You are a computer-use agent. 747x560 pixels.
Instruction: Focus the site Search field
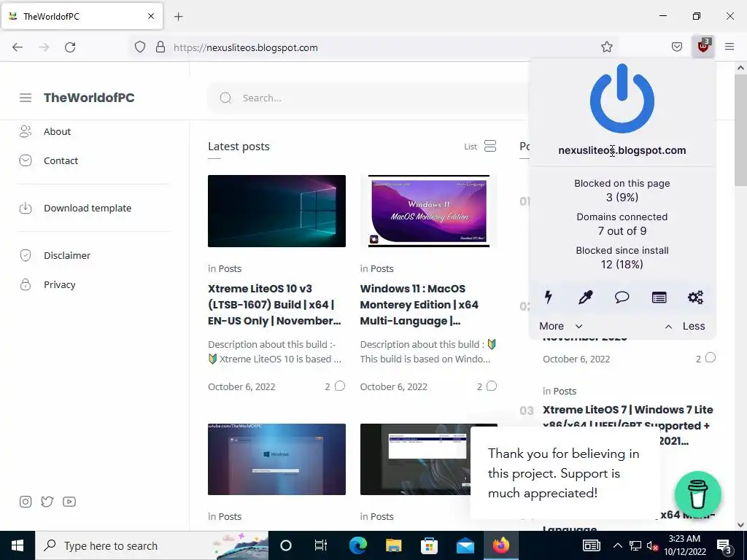(367, 98)
